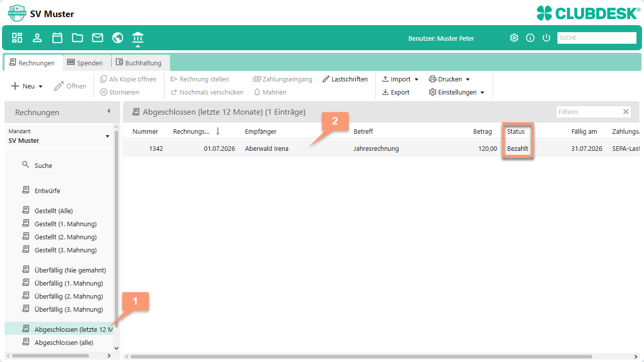Click Als Kopie öffnen
Viewport: 644px width, 362px height.
point(128,79)
